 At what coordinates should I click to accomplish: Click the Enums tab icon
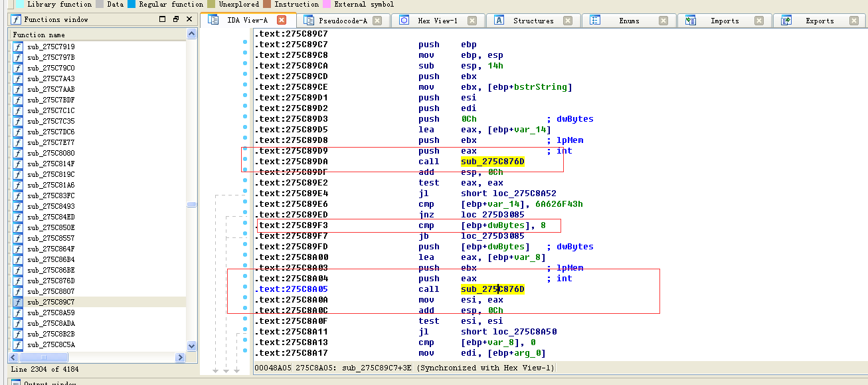pos(595,21)
